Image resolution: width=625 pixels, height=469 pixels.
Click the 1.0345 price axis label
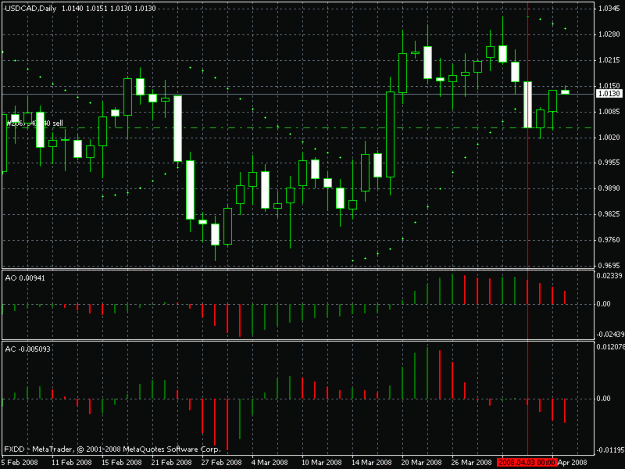coord(609,8)
